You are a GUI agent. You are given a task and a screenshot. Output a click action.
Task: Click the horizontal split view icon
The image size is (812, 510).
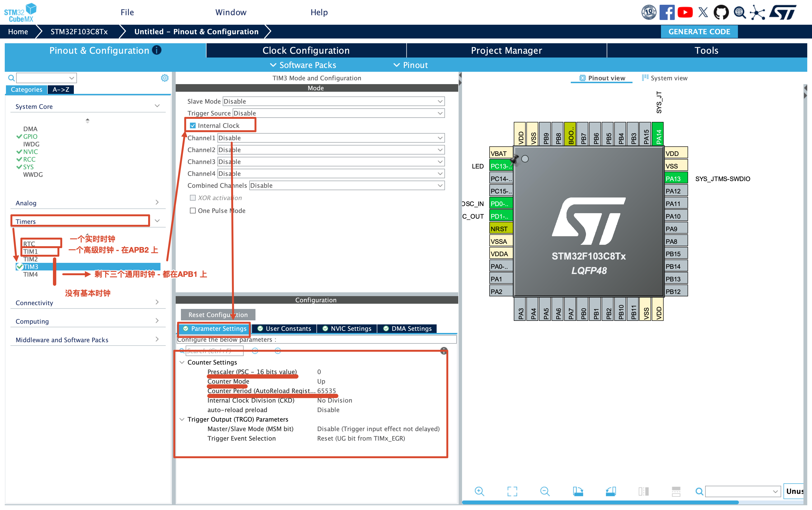pyautogui.click(x=676, y=491)
